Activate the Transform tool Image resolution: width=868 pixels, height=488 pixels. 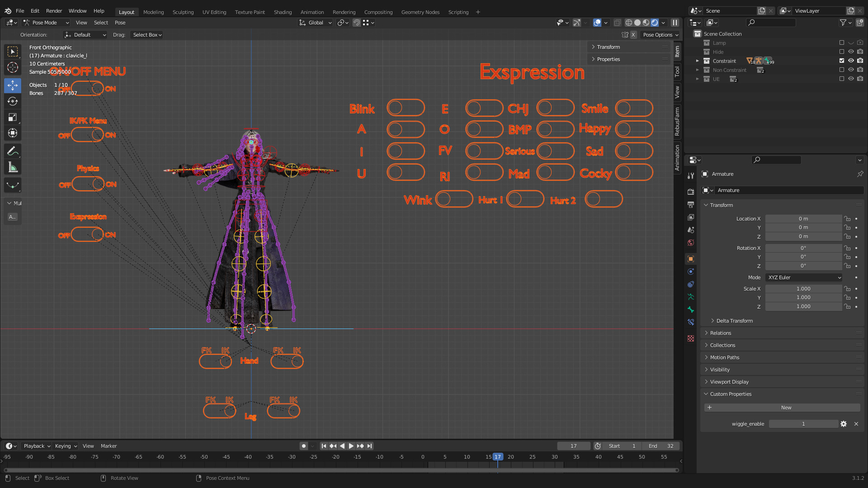click(x=13, y=133)
